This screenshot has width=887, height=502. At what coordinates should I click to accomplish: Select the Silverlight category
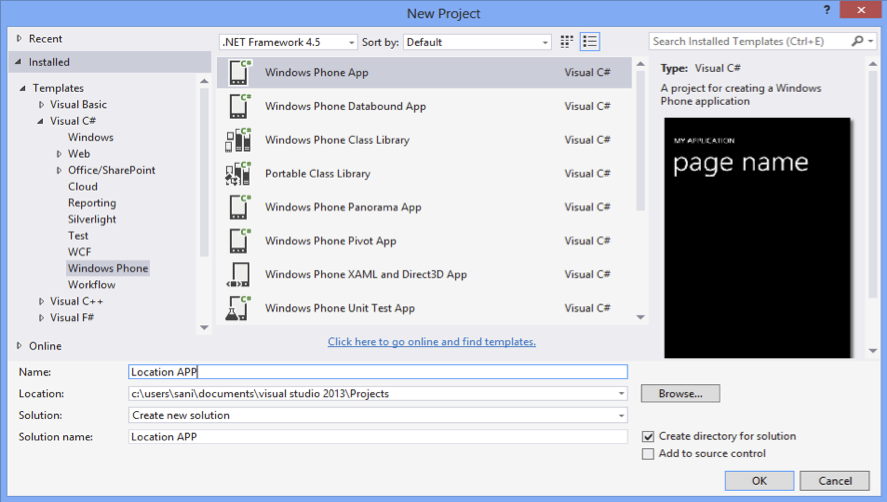[92, 219]
